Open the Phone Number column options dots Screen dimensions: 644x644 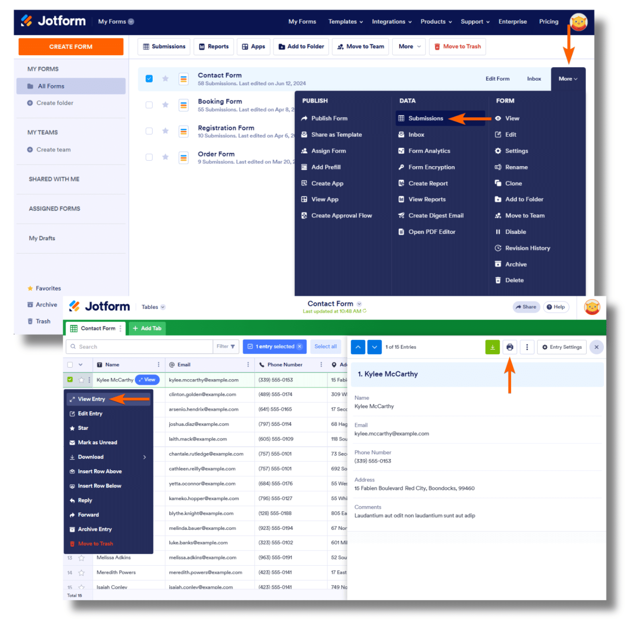pyautogui.click(x=321, y=365)
